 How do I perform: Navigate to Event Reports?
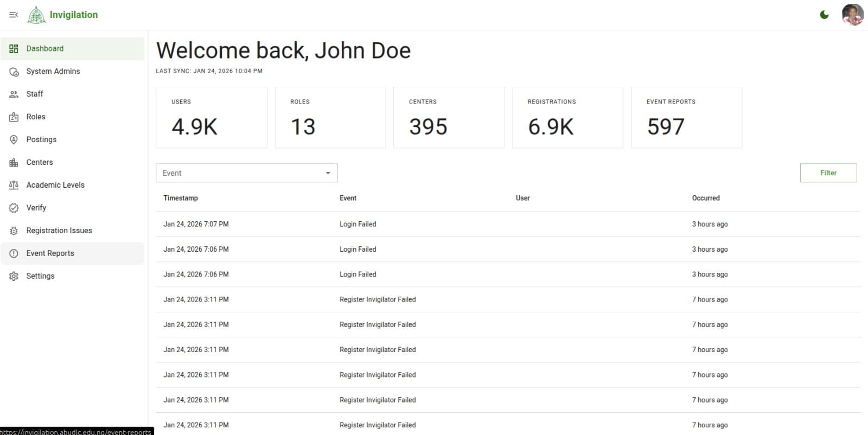50,253
